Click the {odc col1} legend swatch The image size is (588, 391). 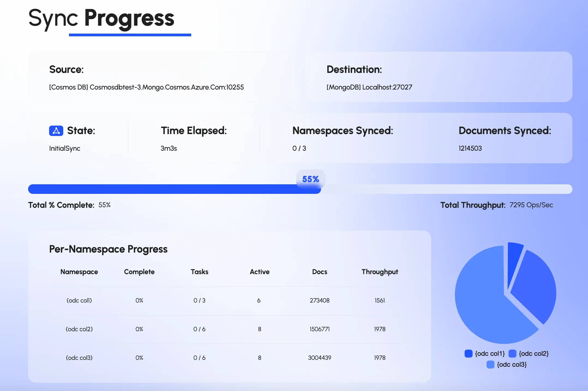pyautogui.click(x=469, y=354)
